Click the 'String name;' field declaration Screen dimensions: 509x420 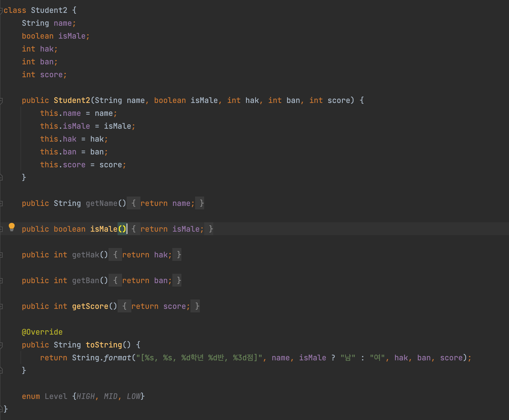coord(49,23)
